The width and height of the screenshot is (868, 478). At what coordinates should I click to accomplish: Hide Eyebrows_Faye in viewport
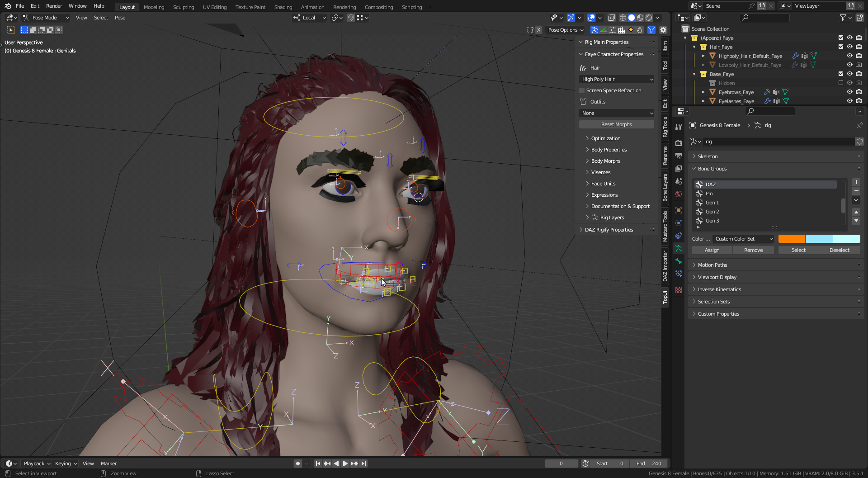[x=850, y=92]
